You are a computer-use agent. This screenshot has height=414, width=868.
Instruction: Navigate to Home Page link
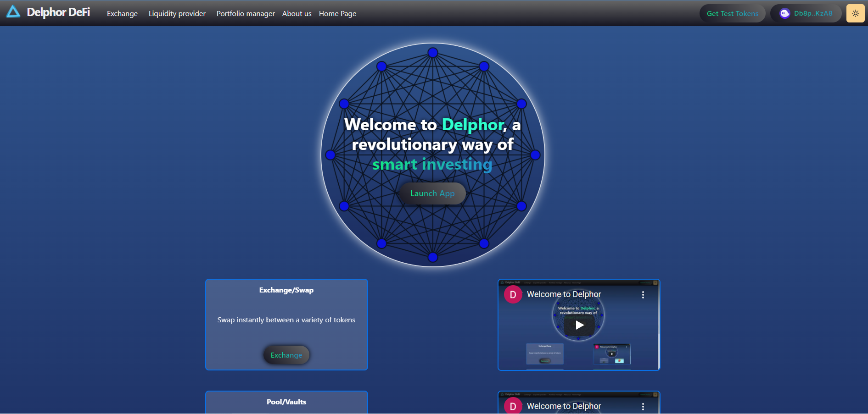(338, 14)
